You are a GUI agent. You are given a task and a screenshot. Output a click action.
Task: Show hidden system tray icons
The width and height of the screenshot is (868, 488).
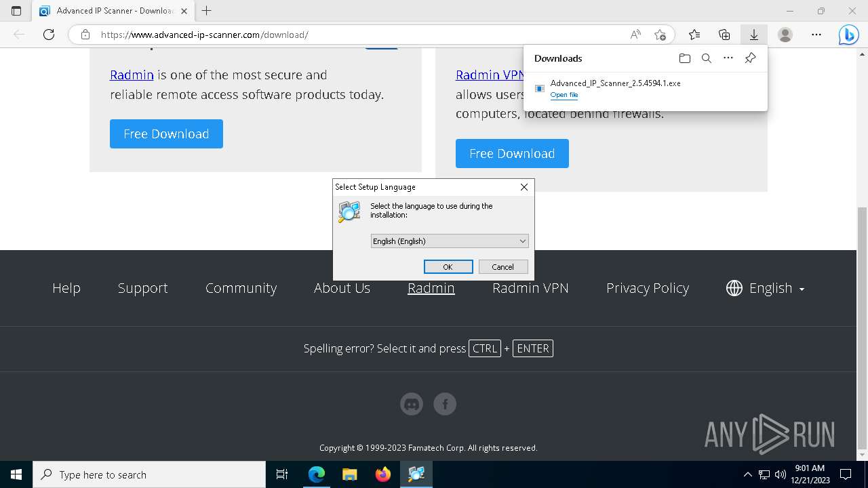pyautogui.click(x=748, y=474)
